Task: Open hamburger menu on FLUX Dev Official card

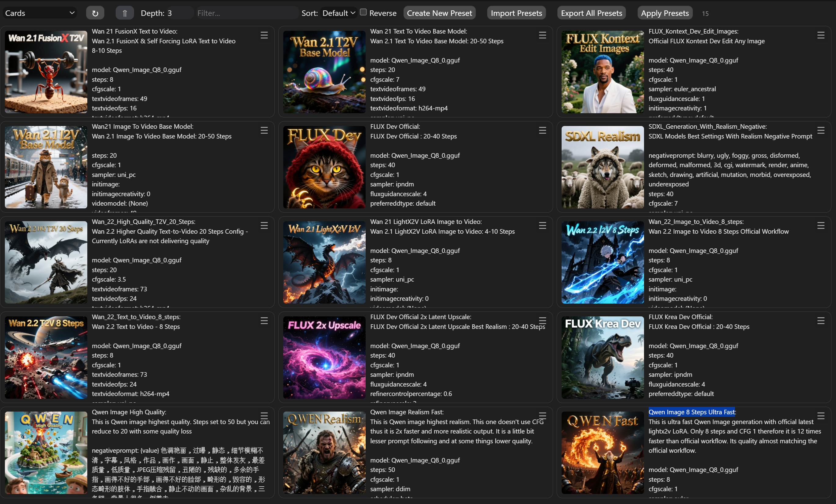Action: 542,131
